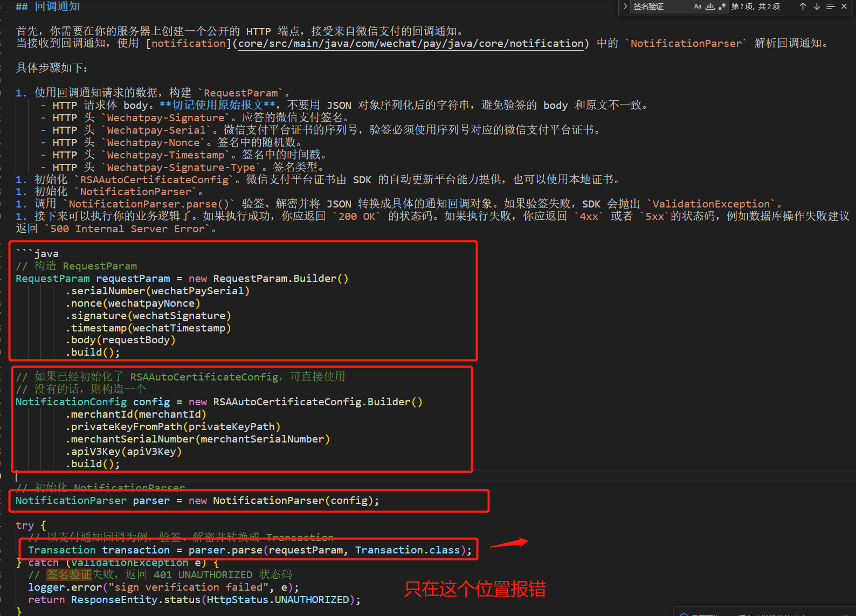The image size is (856, 616).
Task: Click '.timestamp(wechatTimestamp)' line
Action: (x=148, y=328)
